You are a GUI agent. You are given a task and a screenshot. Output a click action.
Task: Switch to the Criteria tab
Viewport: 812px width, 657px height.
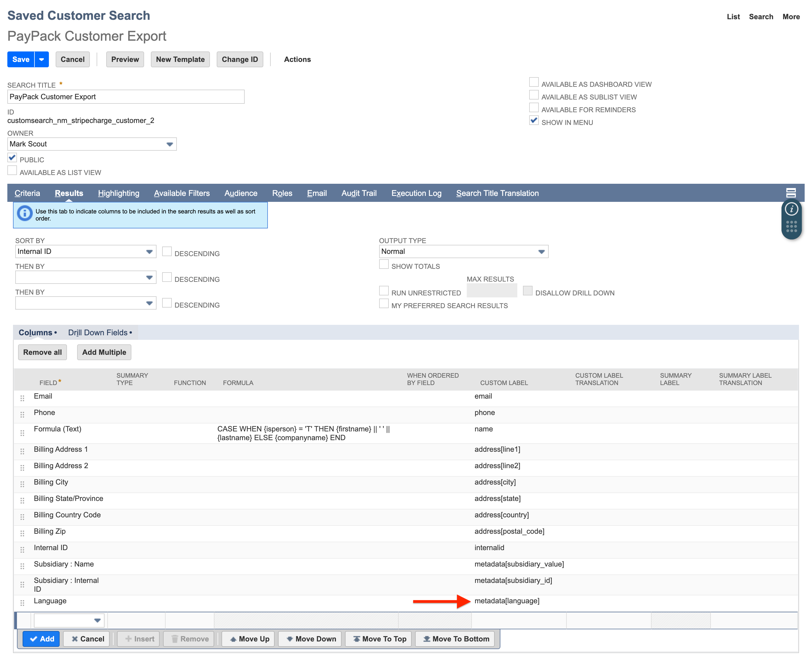click(x=28, y=193)
